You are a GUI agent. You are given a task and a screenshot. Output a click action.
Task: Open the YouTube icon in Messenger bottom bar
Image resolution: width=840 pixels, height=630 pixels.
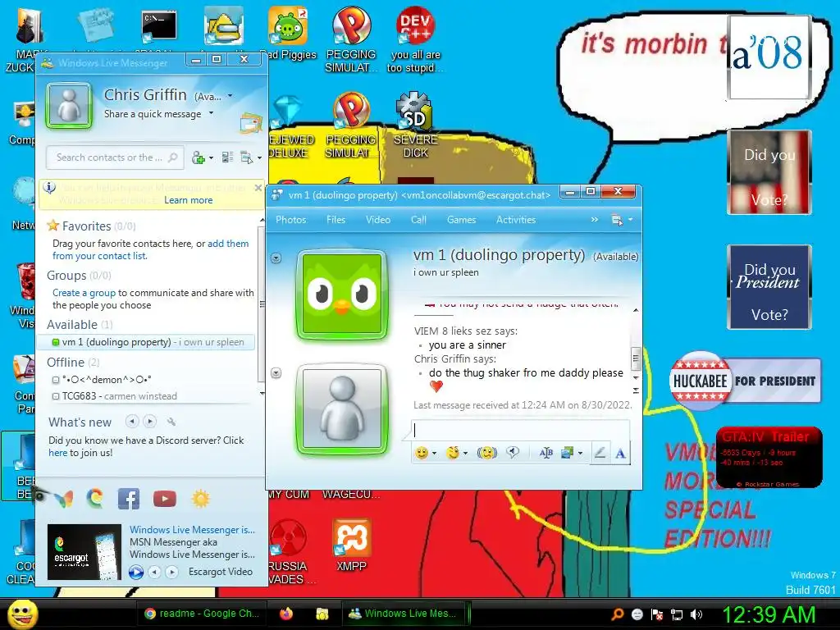pyautogui.click(x=164, y=499)
